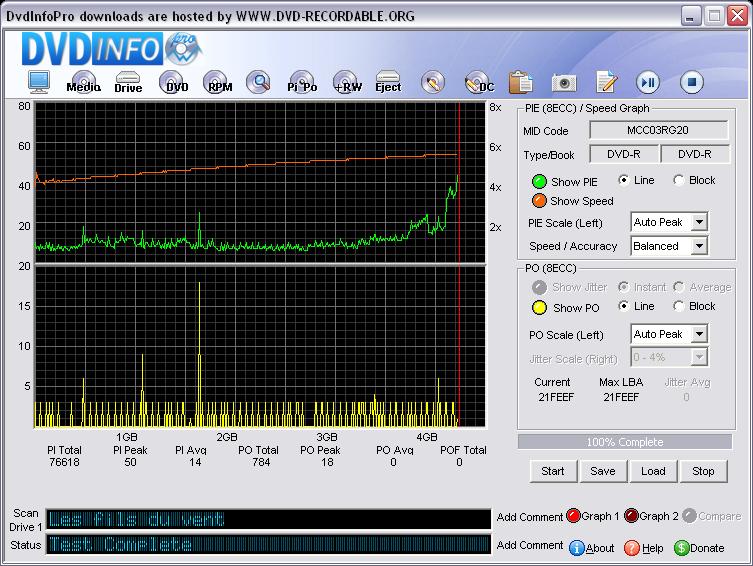Click the Save button
This screenshot has height=566, width=753.
tap(603, 471)
